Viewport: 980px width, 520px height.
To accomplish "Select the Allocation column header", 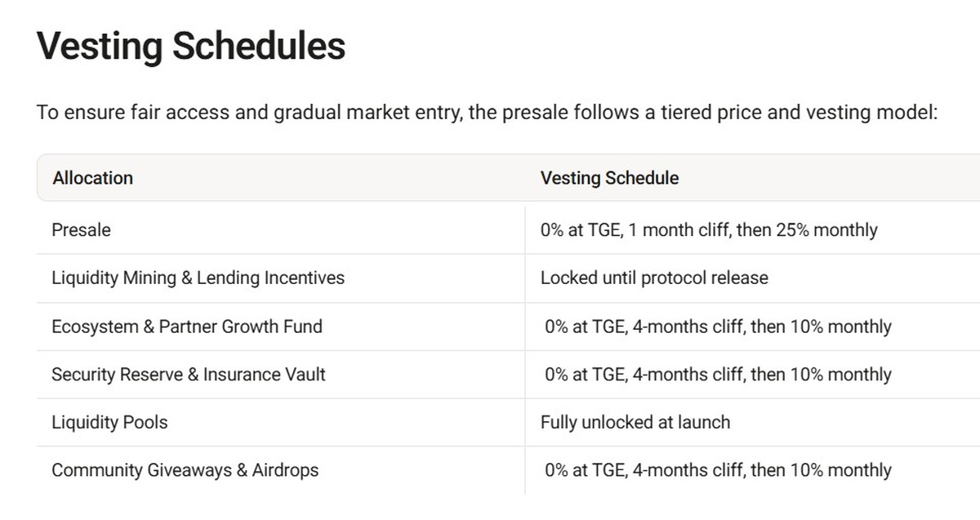I will click(92, 178).
